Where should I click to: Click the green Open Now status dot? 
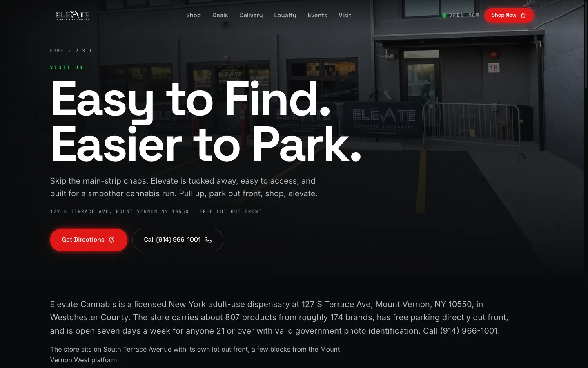click(444, 16)
